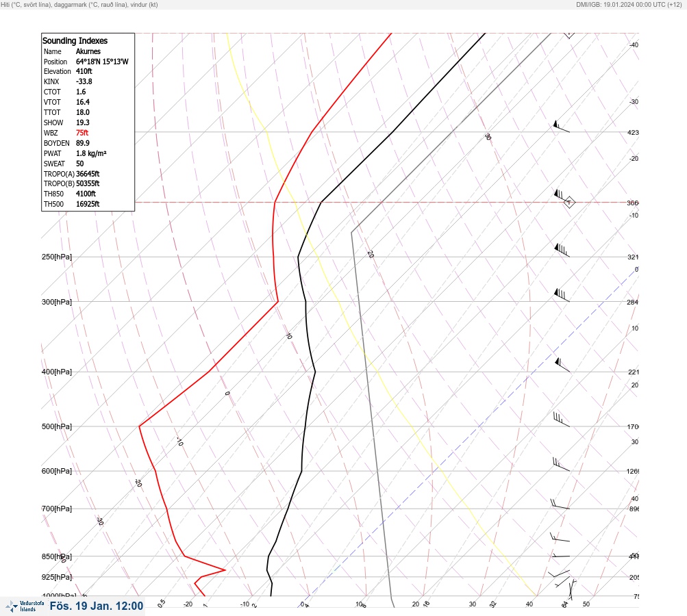Image resolution: width=687 pixels, height=616 pixels.
Task: Click the 925[hPa] pressure label
Action: 57,577
